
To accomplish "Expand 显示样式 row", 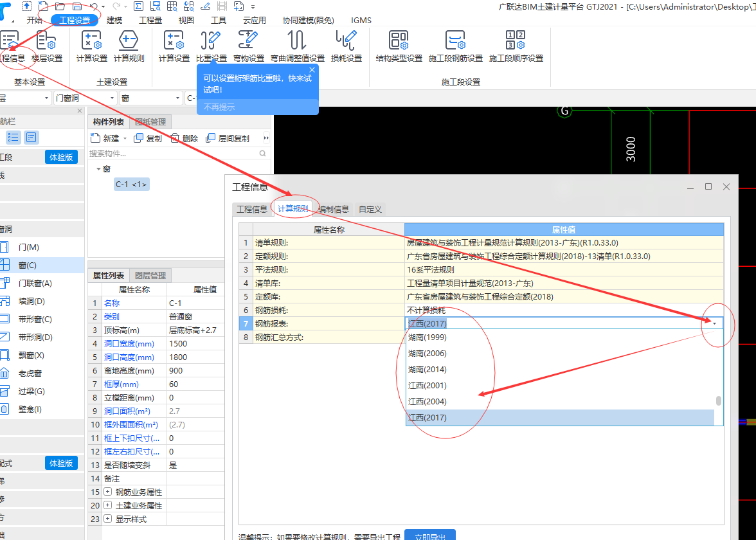I will (107, 519).
